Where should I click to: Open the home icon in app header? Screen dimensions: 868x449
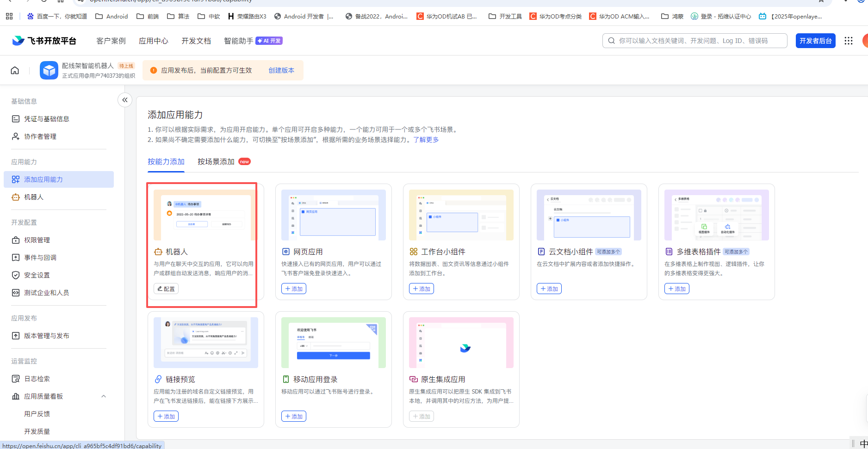click(x=15, y=70)
